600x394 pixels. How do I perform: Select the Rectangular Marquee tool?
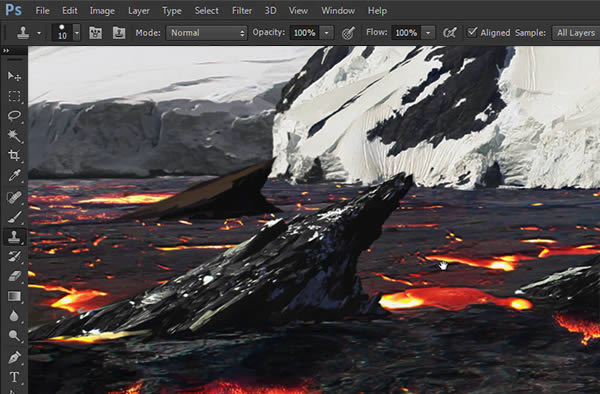tap(14, 96)
